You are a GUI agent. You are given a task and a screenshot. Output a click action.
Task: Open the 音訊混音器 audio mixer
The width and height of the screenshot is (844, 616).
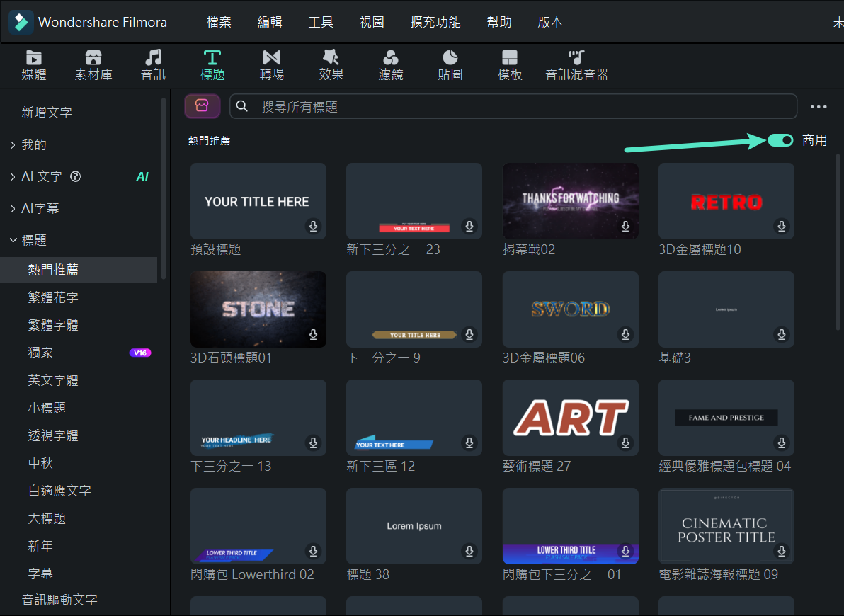click(x=576, y=64)
